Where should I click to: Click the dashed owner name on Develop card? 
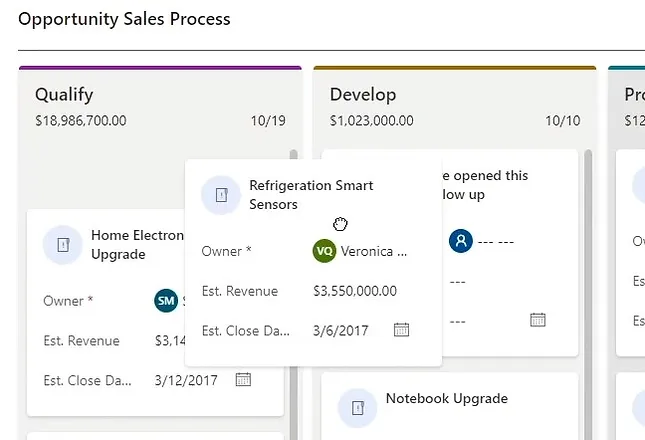click(496, 242)
